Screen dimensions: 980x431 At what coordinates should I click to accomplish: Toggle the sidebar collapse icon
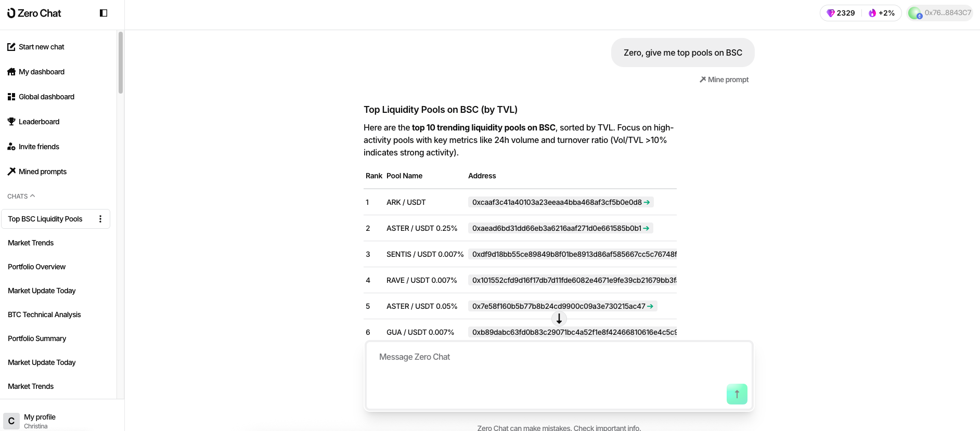tap(104, 13)
